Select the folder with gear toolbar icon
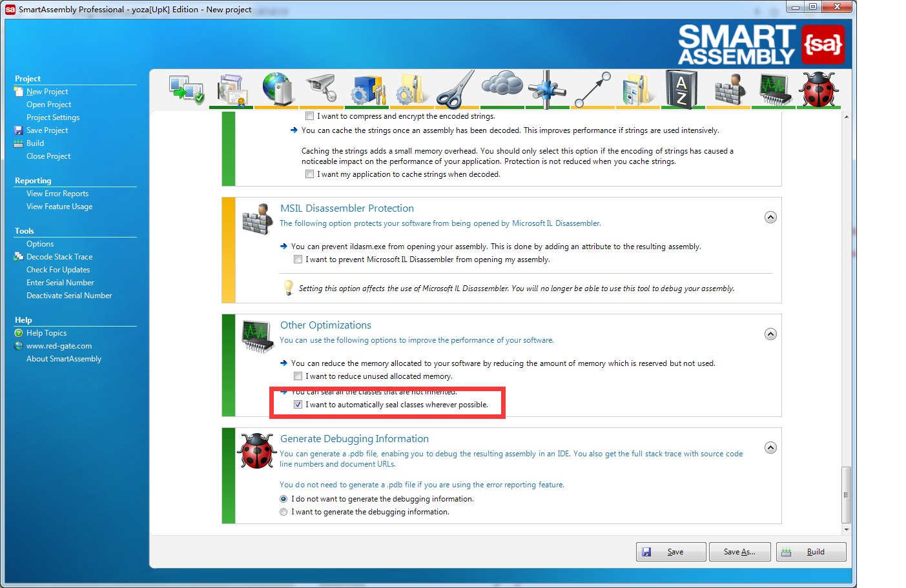 click(412, 90)
